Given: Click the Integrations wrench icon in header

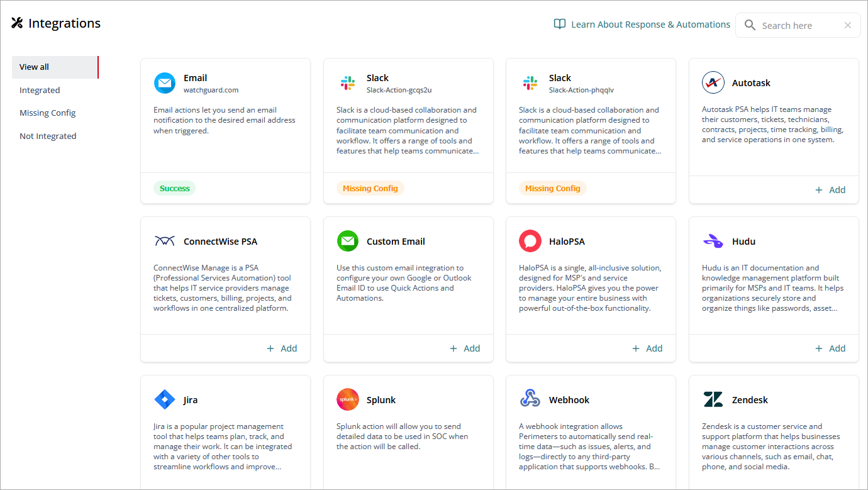Looking at the screenshot, I should 17,23.
